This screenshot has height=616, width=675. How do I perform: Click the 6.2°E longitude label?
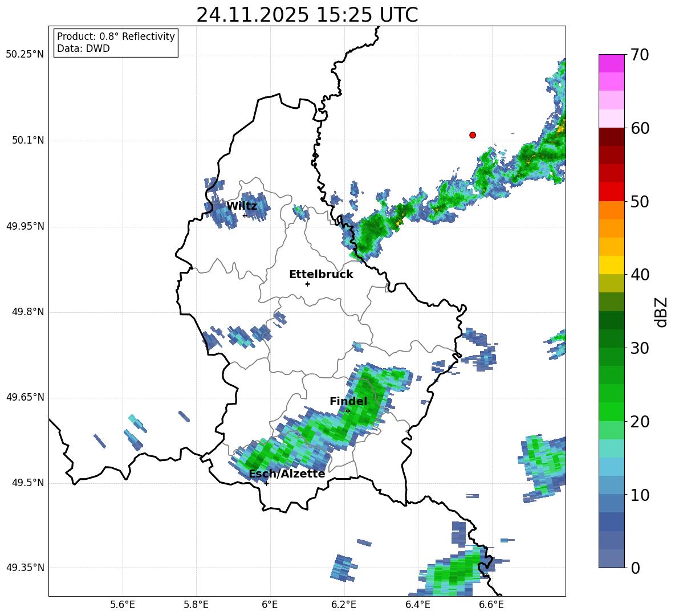(x=344, y=605)
